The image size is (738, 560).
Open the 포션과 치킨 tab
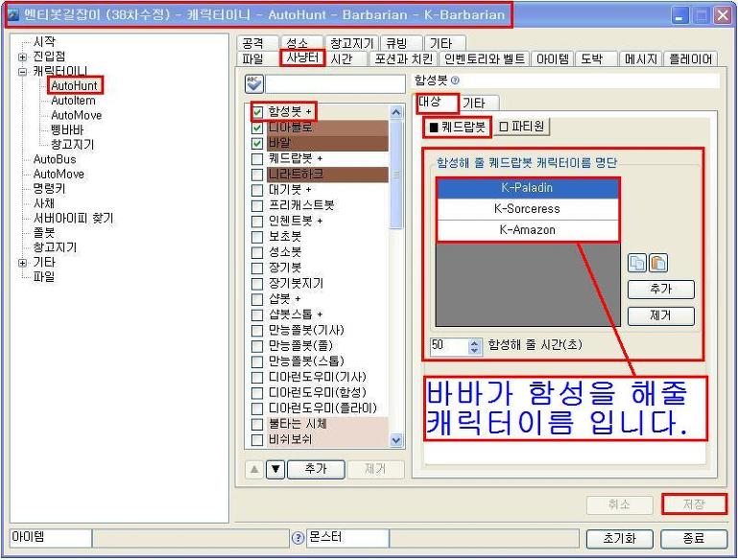click(x=403, y=58)
